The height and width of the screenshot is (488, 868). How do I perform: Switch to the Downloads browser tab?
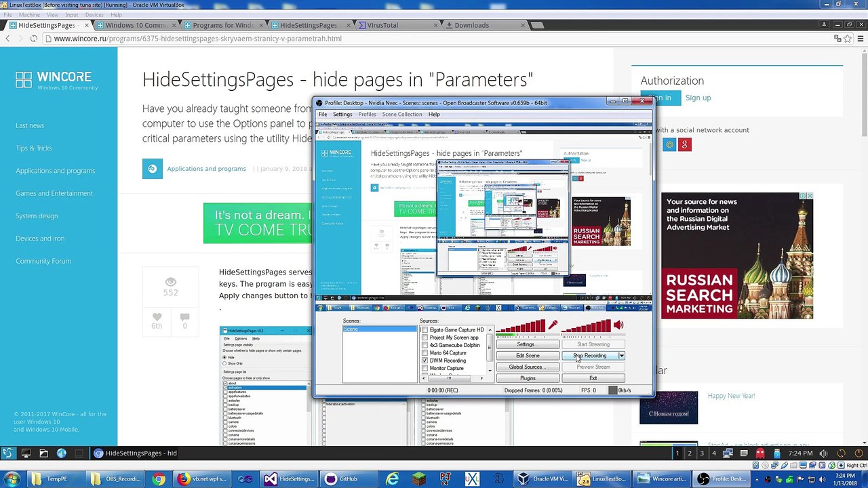click(486, 25)
